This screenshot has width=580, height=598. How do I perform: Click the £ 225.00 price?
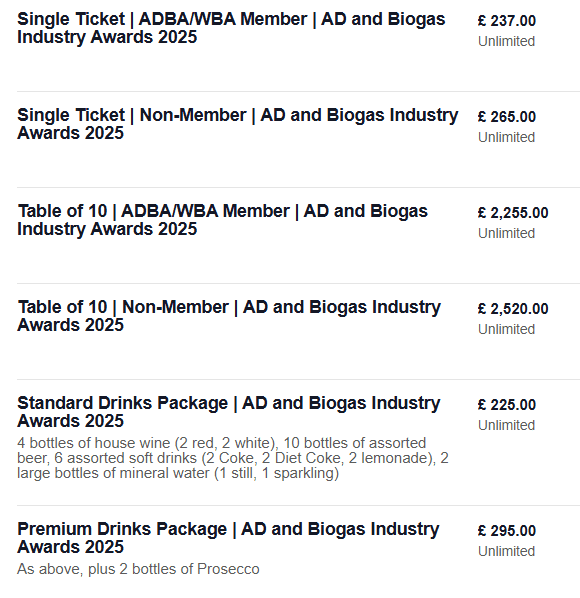(506, 405)
